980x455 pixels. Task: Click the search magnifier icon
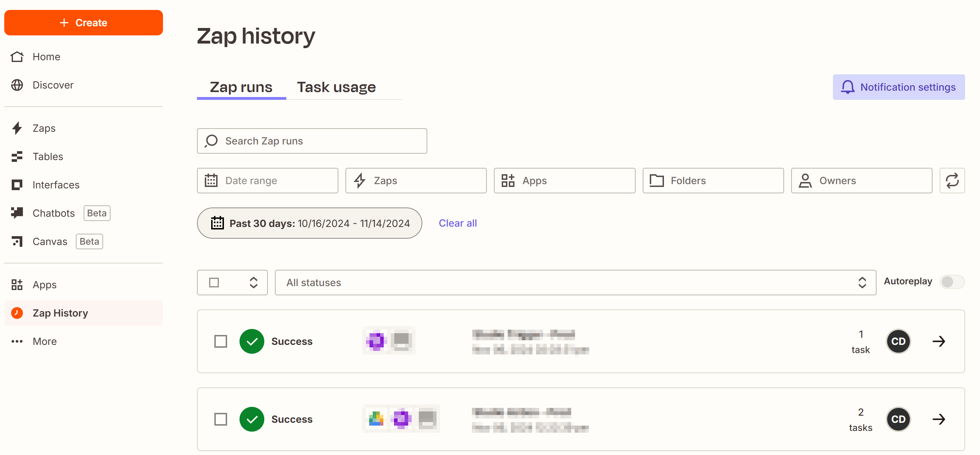coord(211,141)
